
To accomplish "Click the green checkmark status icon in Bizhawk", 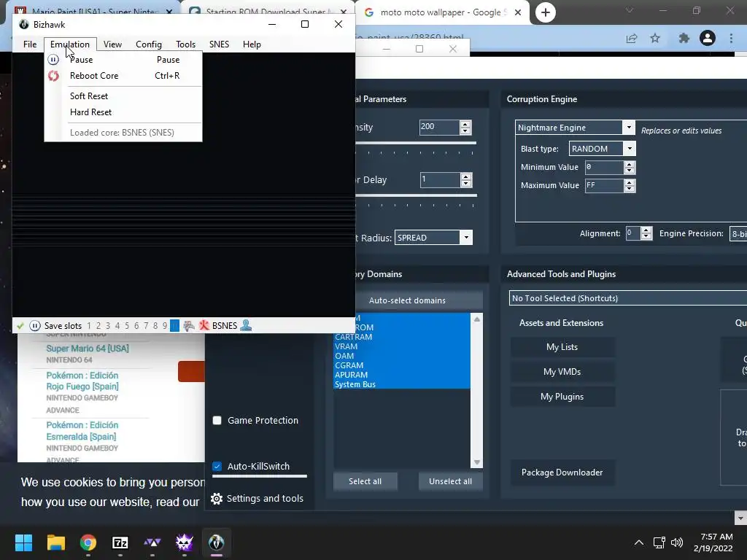I will 20,326.
